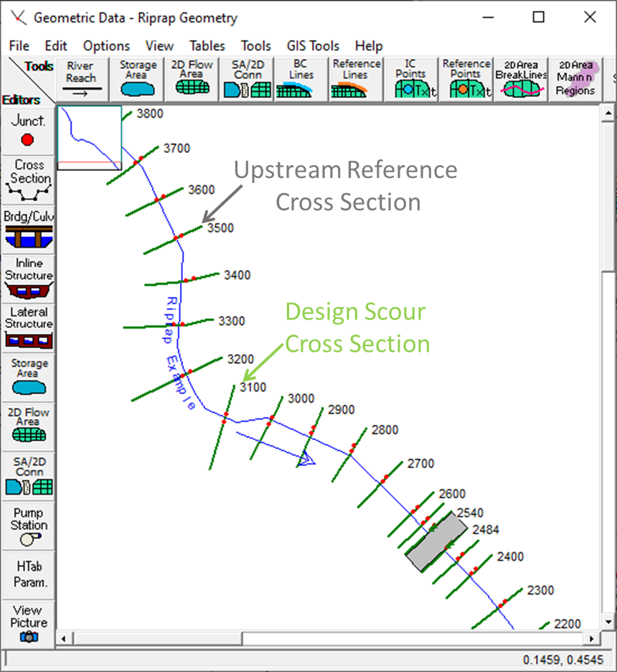This screenshot has width=617, height=672.
Task: Click the overview map thumbnail
Action: pyautogui.click(x=89, y=138)
